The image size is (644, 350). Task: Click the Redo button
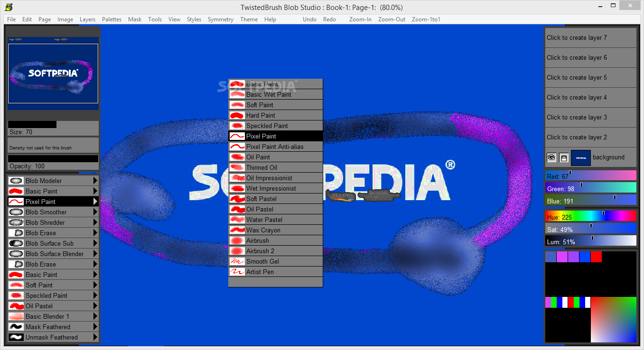click(x=329, y=19)
